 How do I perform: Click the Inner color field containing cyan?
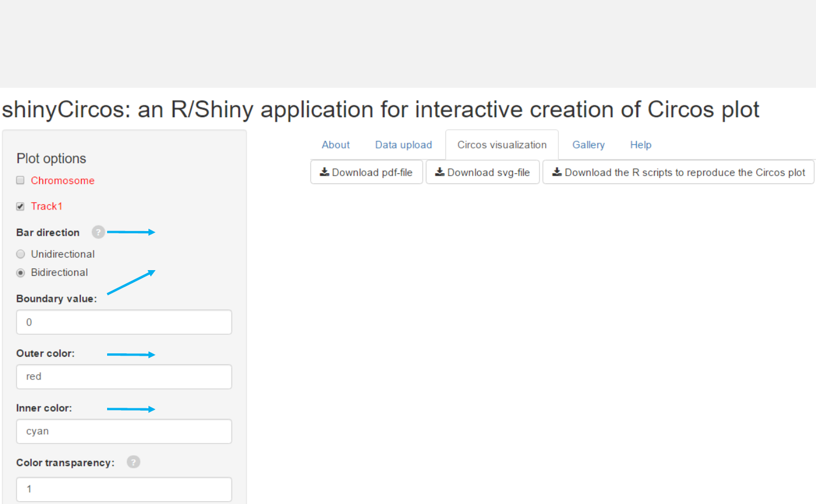point(124,432)
